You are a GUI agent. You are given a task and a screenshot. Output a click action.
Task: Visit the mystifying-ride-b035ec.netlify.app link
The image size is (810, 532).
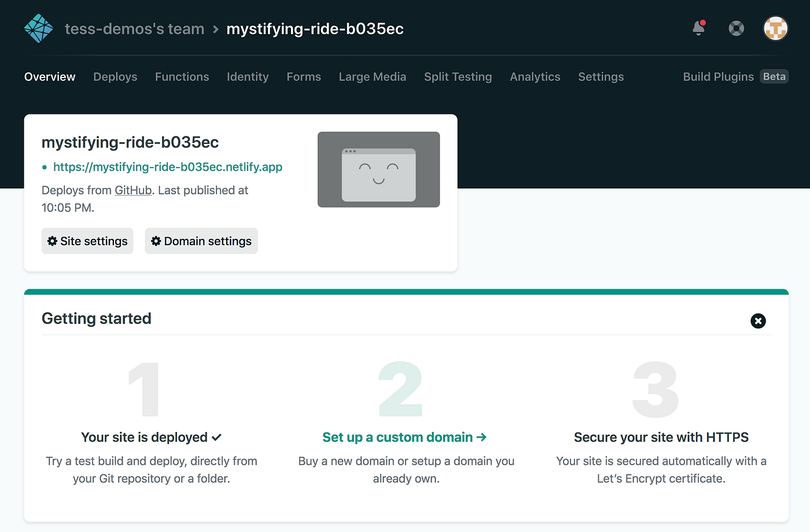(168, 167)
